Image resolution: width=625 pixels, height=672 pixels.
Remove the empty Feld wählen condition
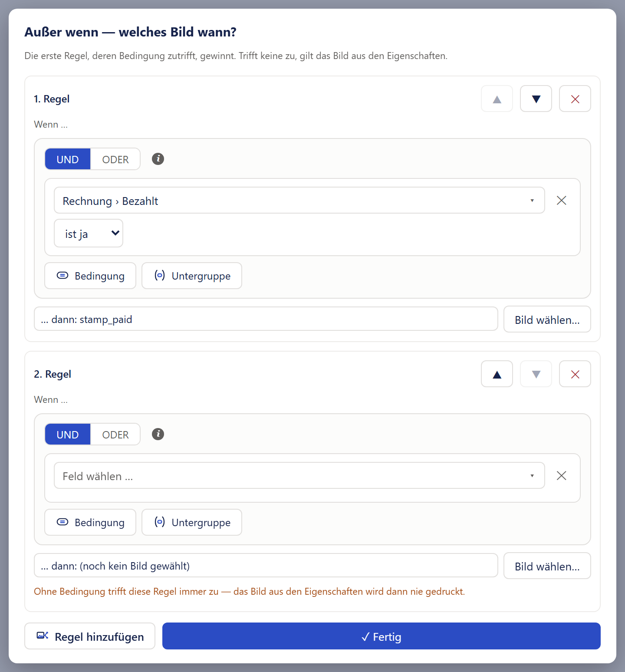coord(562,475)
